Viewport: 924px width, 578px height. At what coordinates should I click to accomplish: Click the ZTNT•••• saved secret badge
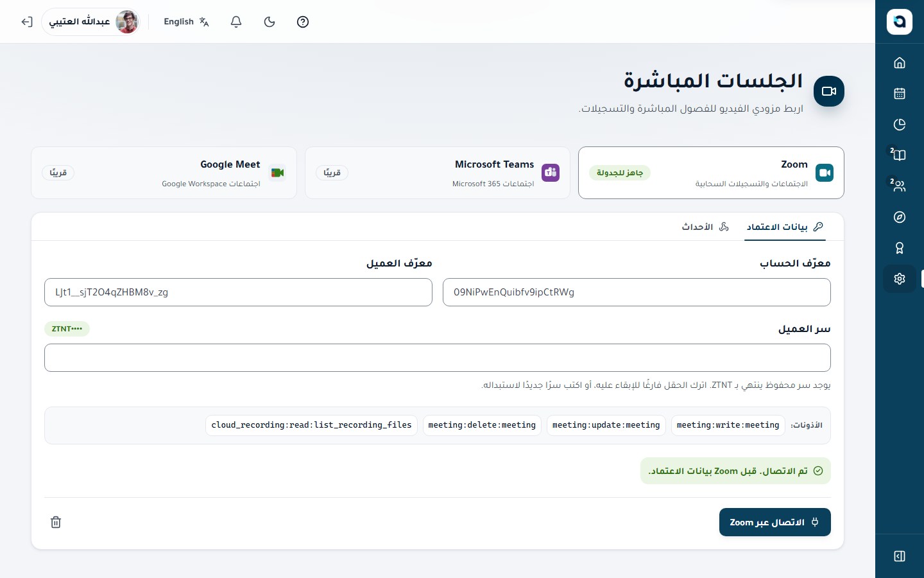pyautogui.click(x=67, y=329)
